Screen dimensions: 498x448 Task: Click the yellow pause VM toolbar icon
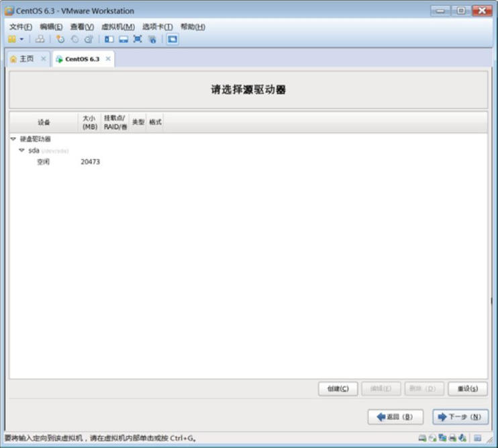tap(12, 39)
